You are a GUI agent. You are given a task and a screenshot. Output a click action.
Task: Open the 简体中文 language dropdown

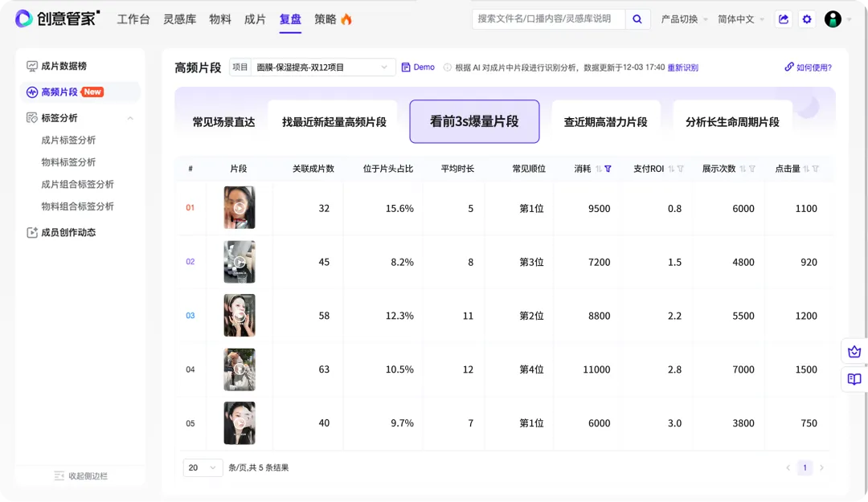click(x=741, y=19)
